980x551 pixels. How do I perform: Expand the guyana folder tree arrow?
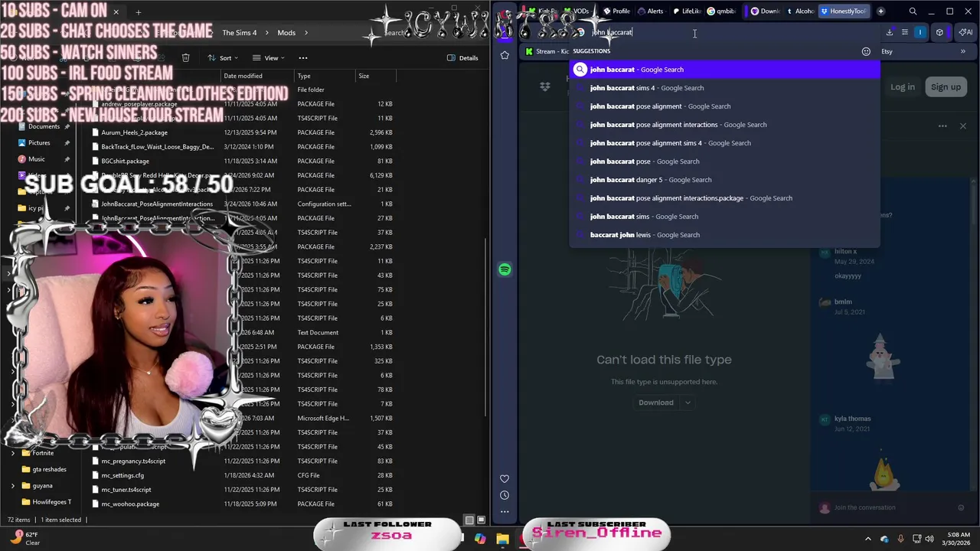[13, 485]
